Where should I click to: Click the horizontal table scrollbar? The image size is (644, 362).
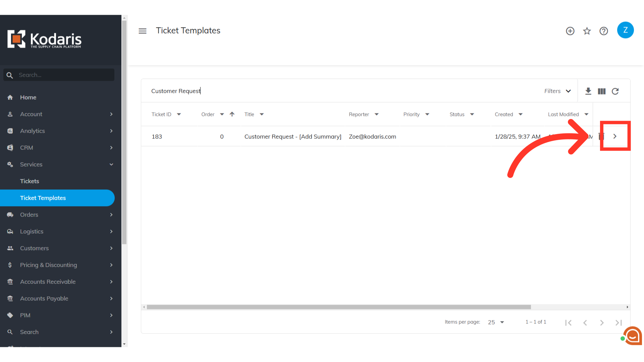coord(339,307)
